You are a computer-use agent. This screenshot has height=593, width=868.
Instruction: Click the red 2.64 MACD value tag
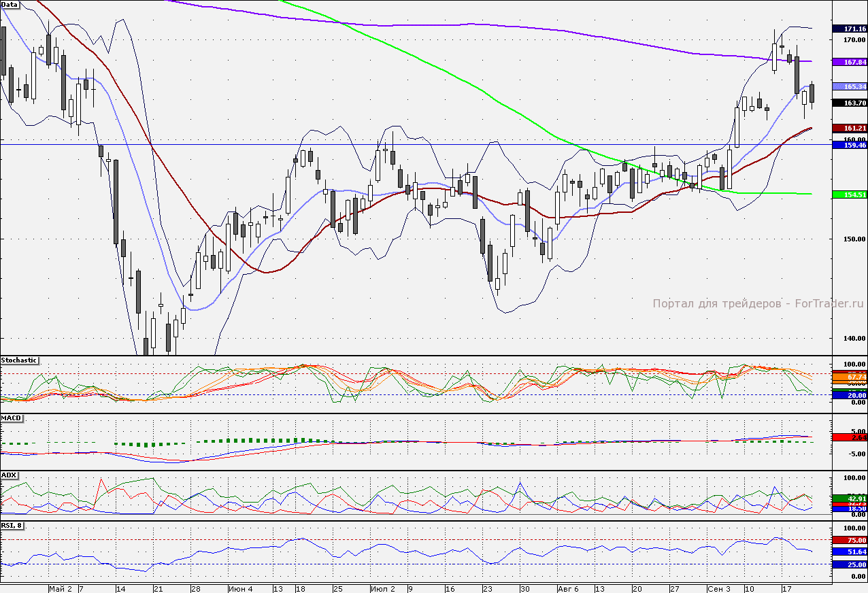(x=850, y=437)
